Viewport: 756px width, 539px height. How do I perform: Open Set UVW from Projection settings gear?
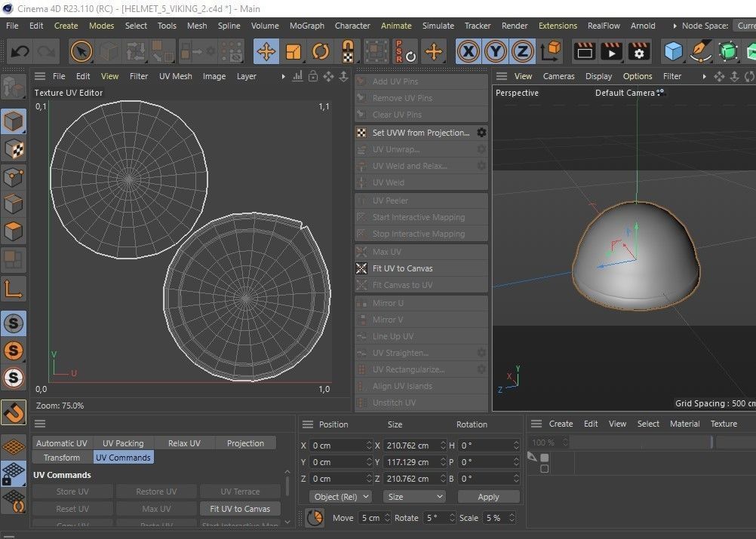[x=481, y=133]
